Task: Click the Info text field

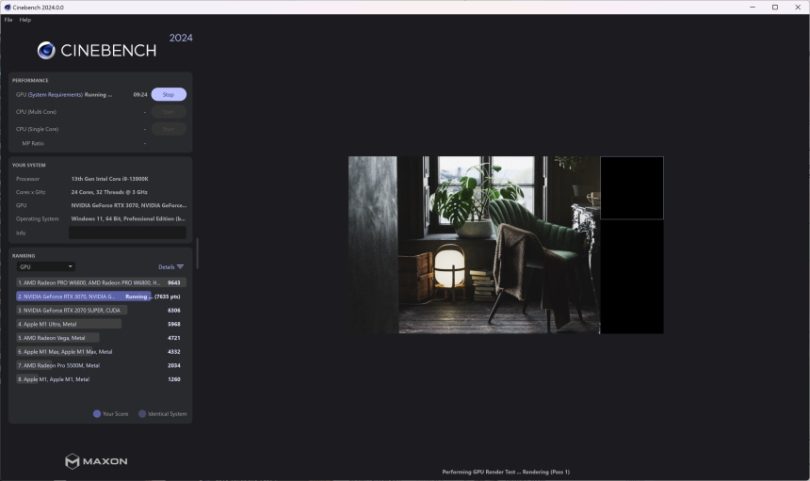Action: coord(127,232)
